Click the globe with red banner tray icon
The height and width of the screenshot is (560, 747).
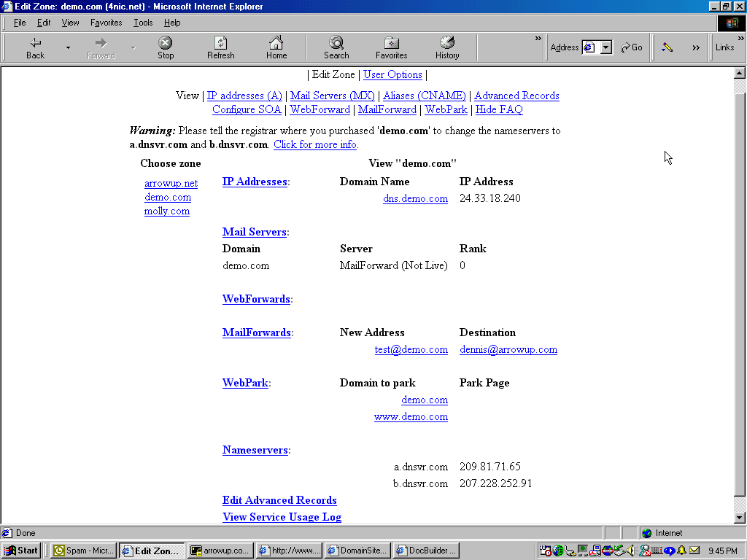tap(608, 551)
